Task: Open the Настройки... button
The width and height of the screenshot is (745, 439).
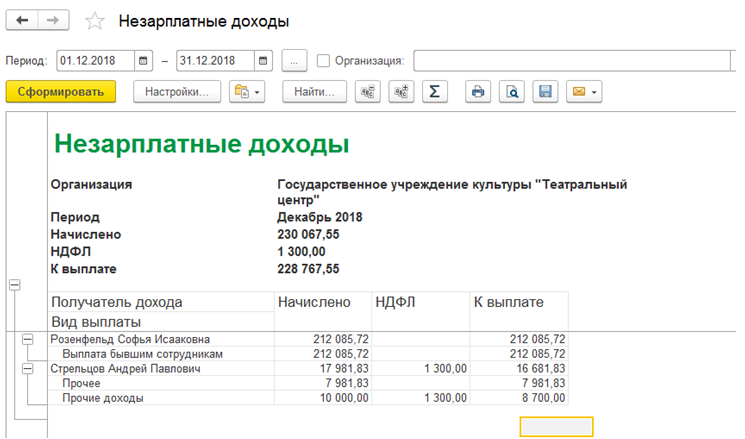Action: (177, 91)
